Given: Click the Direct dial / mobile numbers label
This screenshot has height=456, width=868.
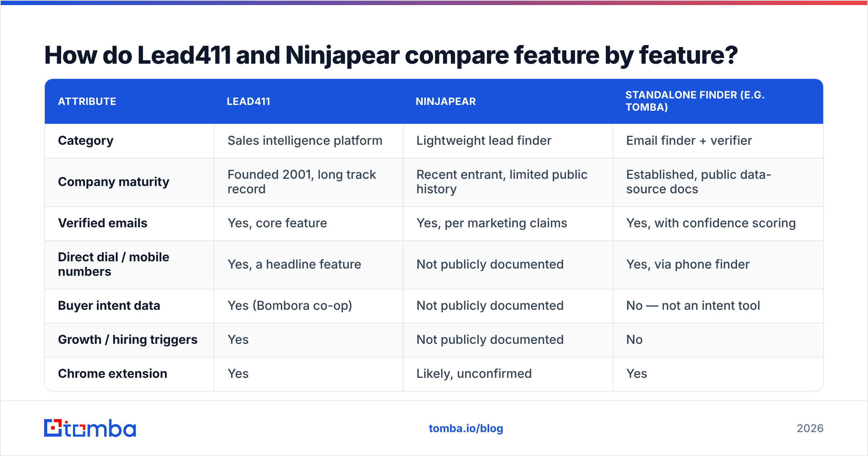Looking at the screenshot, I should [x=114, y=264].
